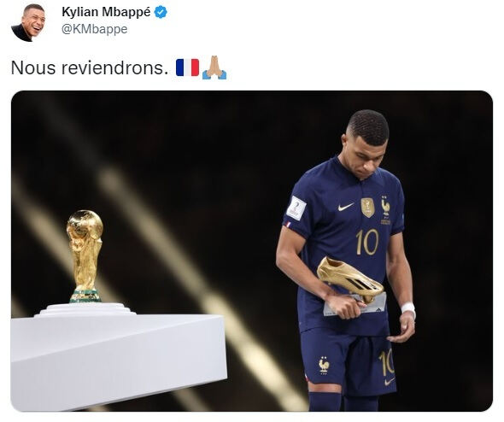
Task: Click the number 10 on shorts
Action: (387, 363)
